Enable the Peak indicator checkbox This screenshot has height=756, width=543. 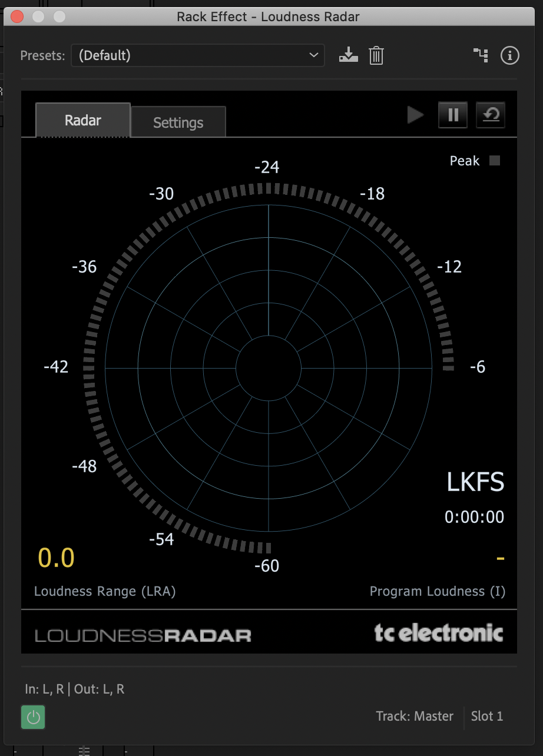click(x=495, y=160)
